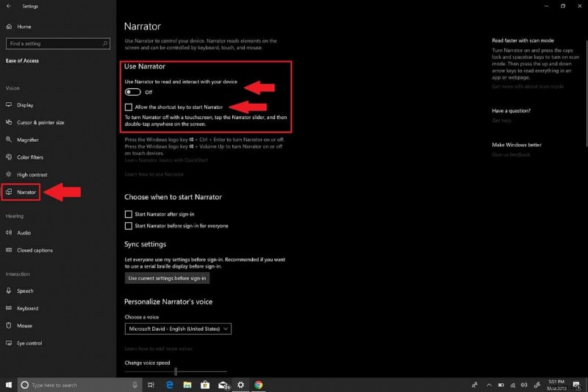This screenshot has width=588, height=392.
Task: Open Speech settings under Interaction
Action: (x=20, y=291)
